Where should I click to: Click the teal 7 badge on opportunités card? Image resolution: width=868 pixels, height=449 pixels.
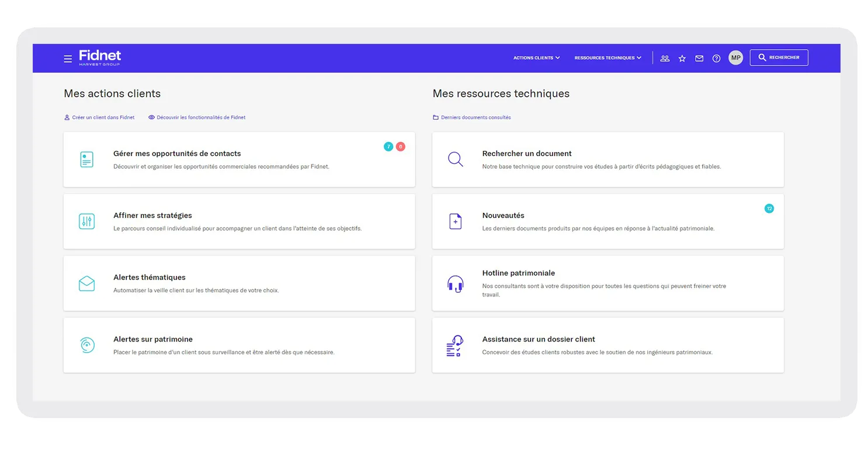pos(388,147)
